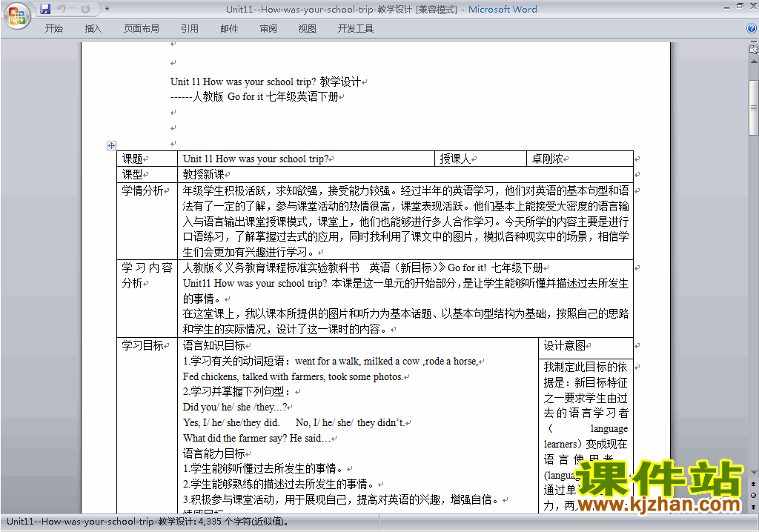Click the text '我制定此目标的依' in the design cell
This screenshot has height=532, width=759.
tap(586, 367)
